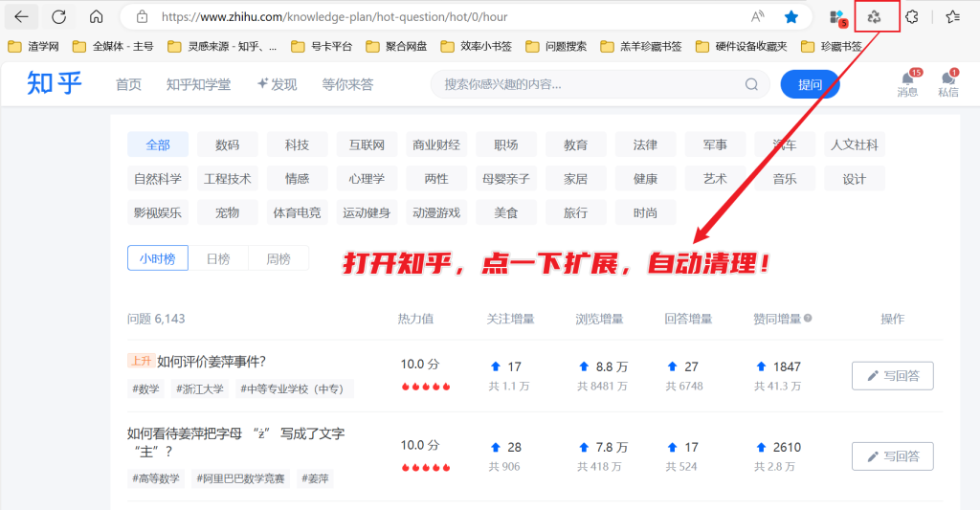Screen dimensions: 980x510
Task: Open the 羔羊珍藏书签 bookmark folder
Action: tap(641, 46)
